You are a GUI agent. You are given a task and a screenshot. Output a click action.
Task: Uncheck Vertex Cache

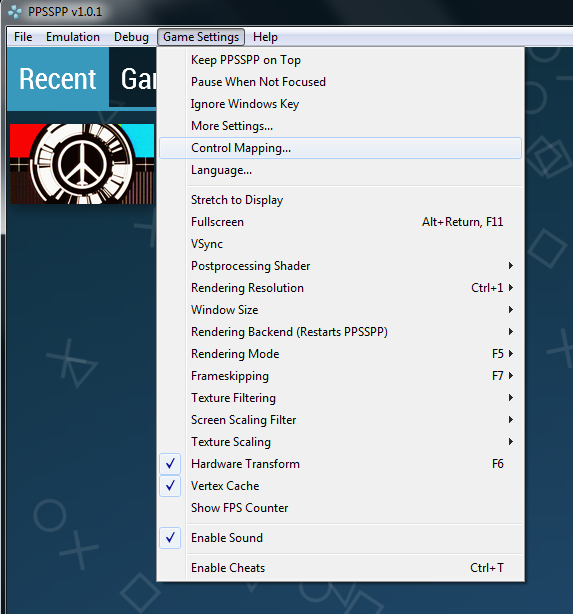(340, 486)
